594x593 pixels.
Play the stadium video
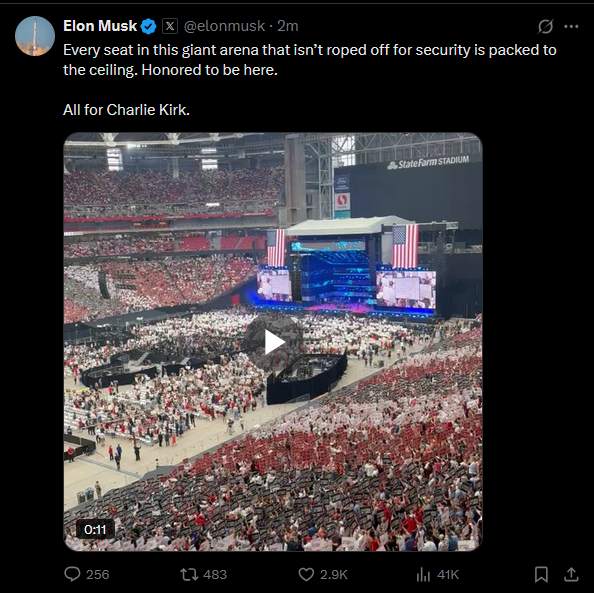pyautogui.click(x=274, y=342)
